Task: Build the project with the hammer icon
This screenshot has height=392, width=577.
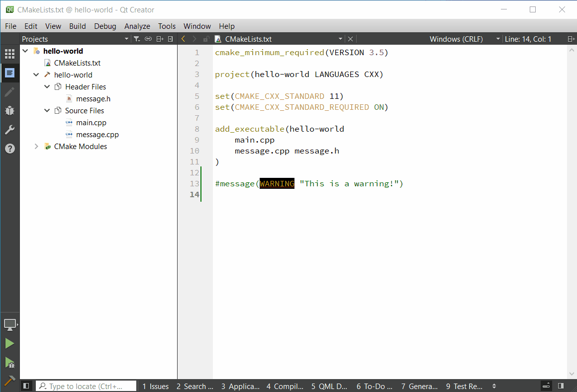Action: pyautogui.click(x=9, y=381)
